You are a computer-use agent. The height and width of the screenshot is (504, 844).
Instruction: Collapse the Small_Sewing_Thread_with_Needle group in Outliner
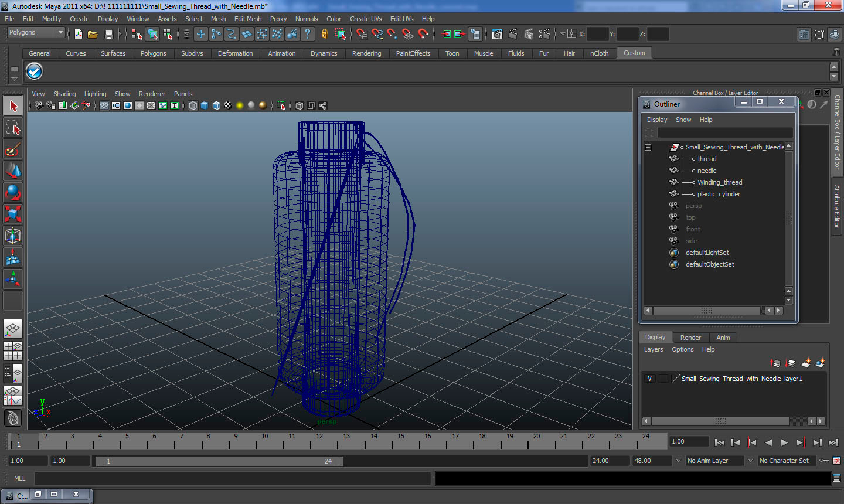[x=648, y=147]
